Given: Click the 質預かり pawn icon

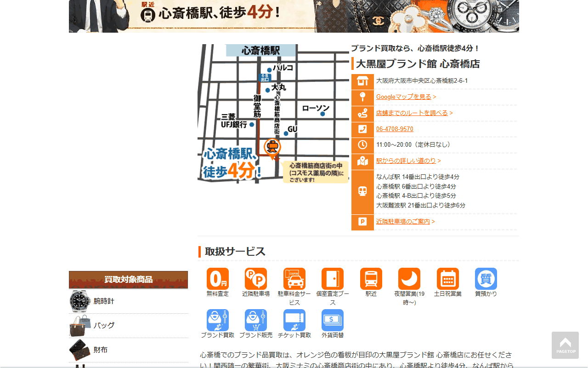Looking at the screenshot, I should tap(486, 279).
